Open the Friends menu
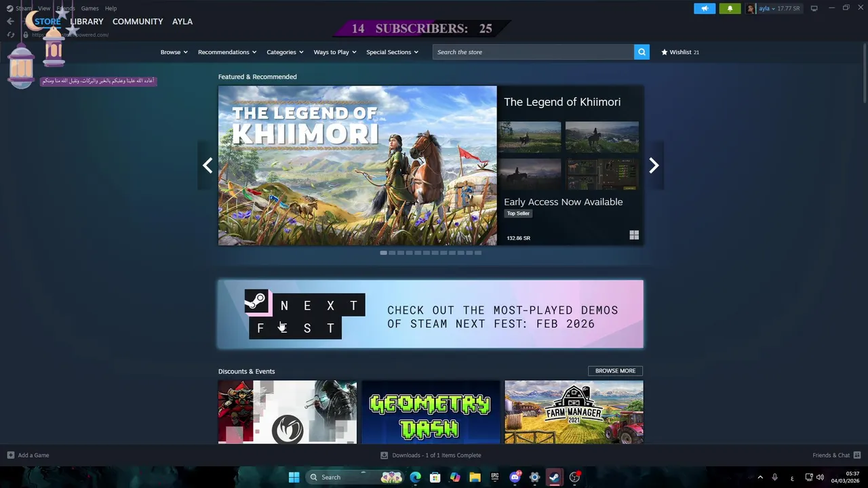Viewport: 868px width, 488px height. [x=66, y=8]
